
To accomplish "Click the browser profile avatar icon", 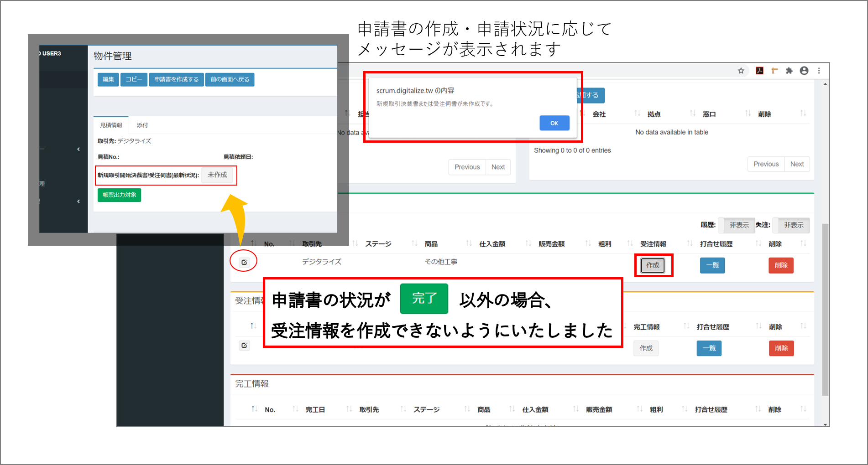I will [x=804, y=71].
